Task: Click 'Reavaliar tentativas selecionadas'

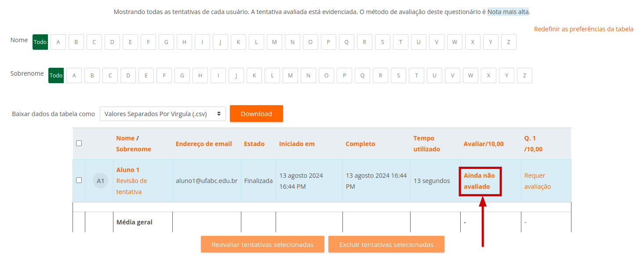Action: pyautogui.click(x=262, y=244)
